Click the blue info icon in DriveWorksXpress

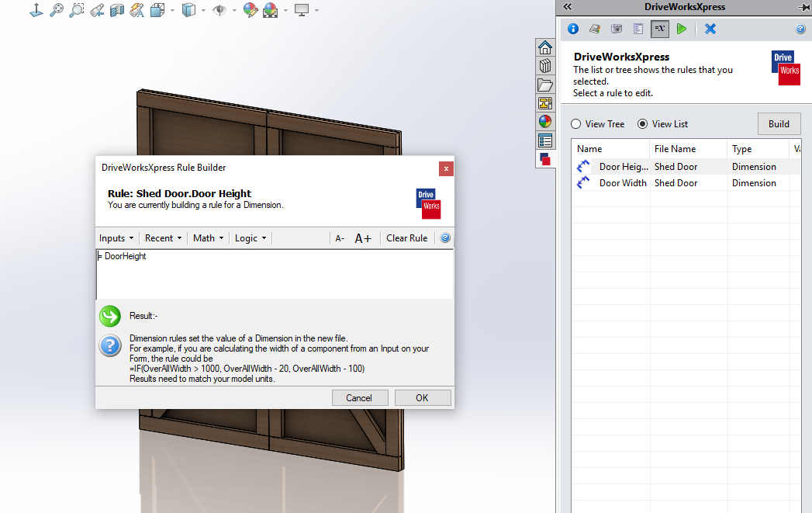[x=573, y=29]
